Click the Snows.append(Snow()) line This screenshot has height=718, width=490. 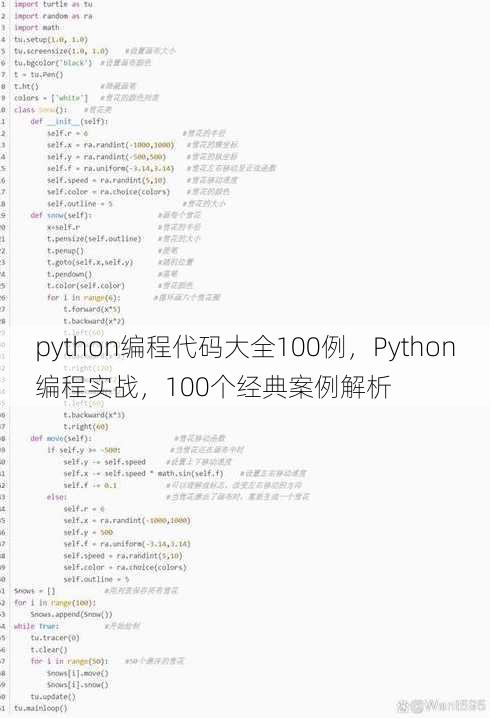pyautogui.click(x=71, y=615)
